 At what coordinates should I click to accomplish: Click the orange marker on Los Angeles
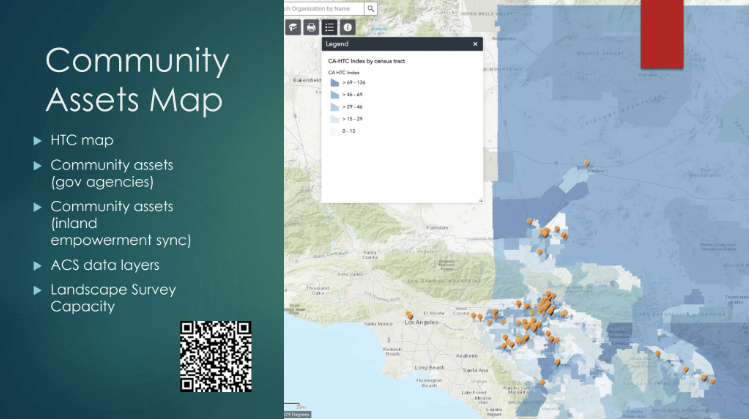[x=410, y=316]
